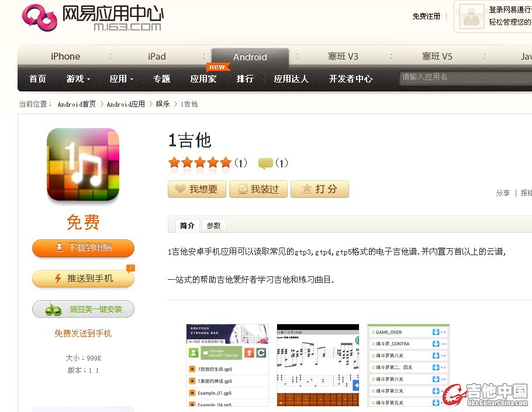Select the iPad platform tab
This screenshot has height=412, width=532.
point(157,57)
